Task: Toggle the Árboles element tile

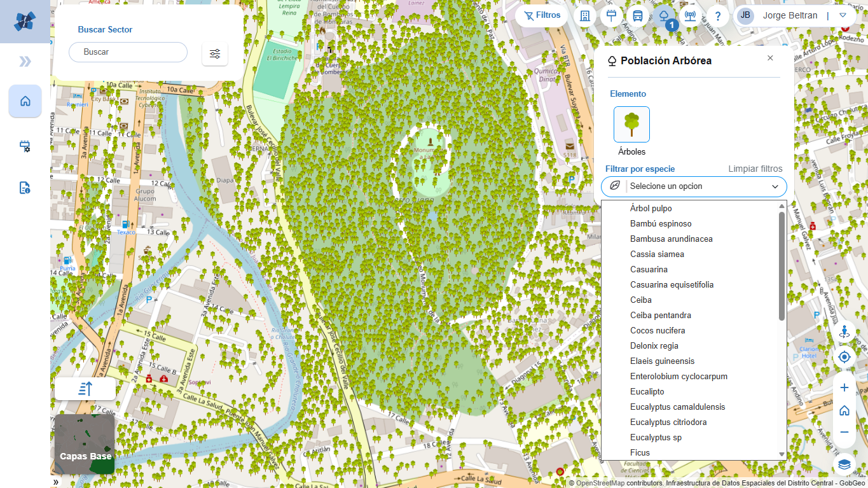Action: click(631, 124)
